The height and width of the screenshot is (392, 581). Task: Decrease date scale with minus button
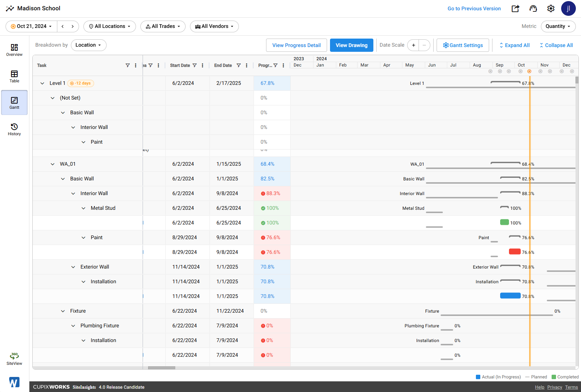coord(424,45)
